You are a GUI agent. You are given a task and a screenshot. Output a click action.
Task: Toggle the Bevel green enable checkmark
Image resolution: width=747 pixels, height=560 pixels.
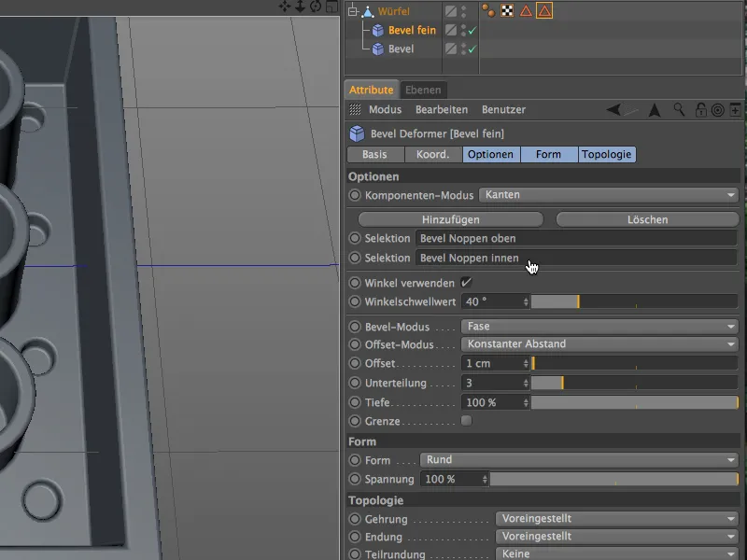[x=472, y=49]
